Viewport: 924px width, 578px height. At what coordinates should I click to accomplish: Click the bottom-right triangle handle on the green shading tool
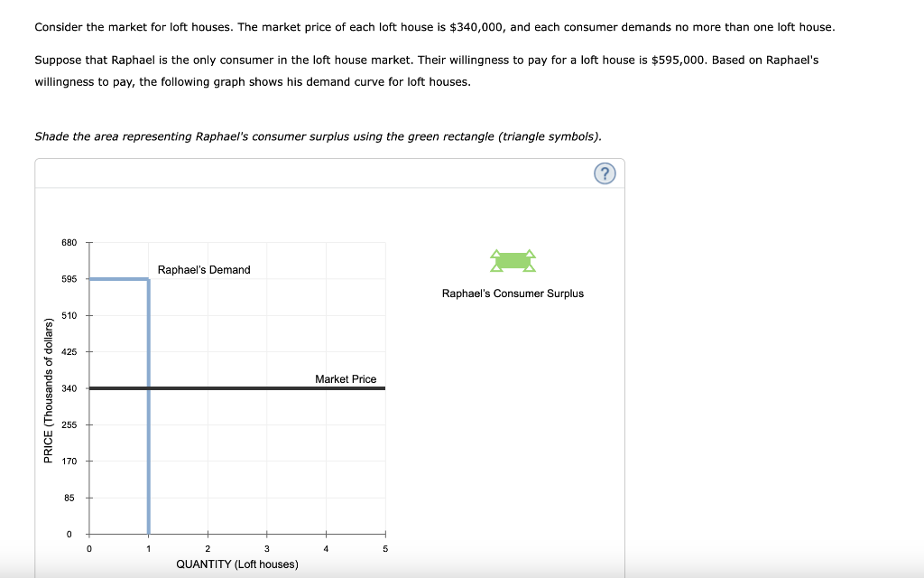(530, 268)
